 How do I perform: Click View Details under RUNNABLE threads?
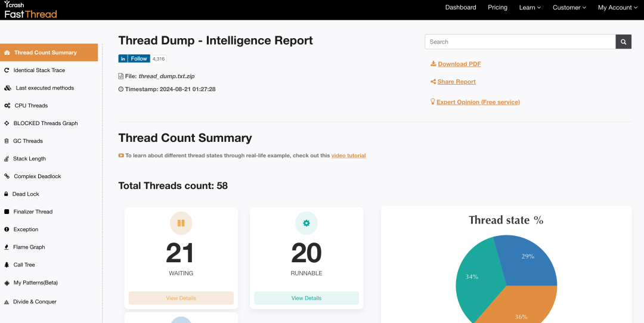click(x=306, y=298)
